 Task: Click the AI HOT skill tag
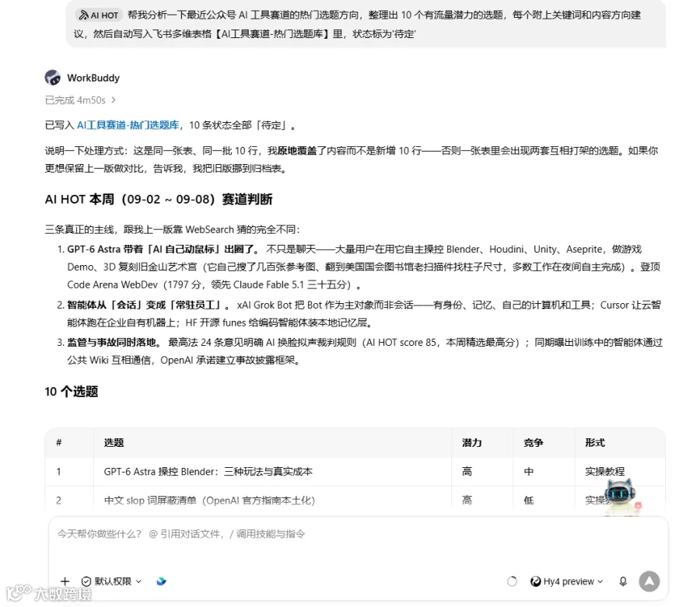pyautogui.click(x=99, y=16)
